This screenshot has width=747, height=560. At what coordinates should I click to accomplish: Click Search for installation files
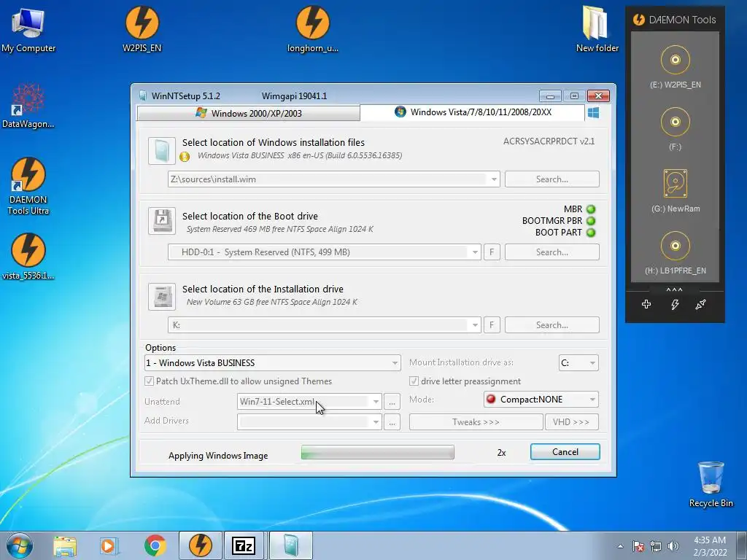pyautogui.click(x=551, y=179)
